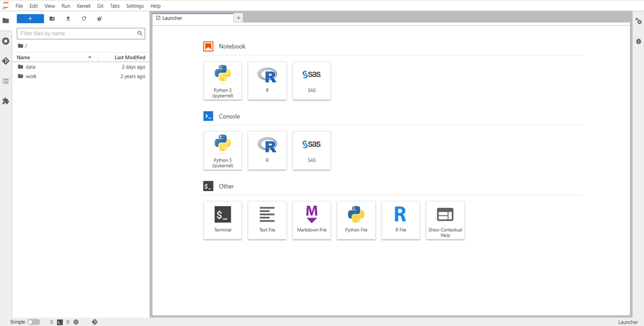Click the root folder breadcrumb icon

[21, 46]
